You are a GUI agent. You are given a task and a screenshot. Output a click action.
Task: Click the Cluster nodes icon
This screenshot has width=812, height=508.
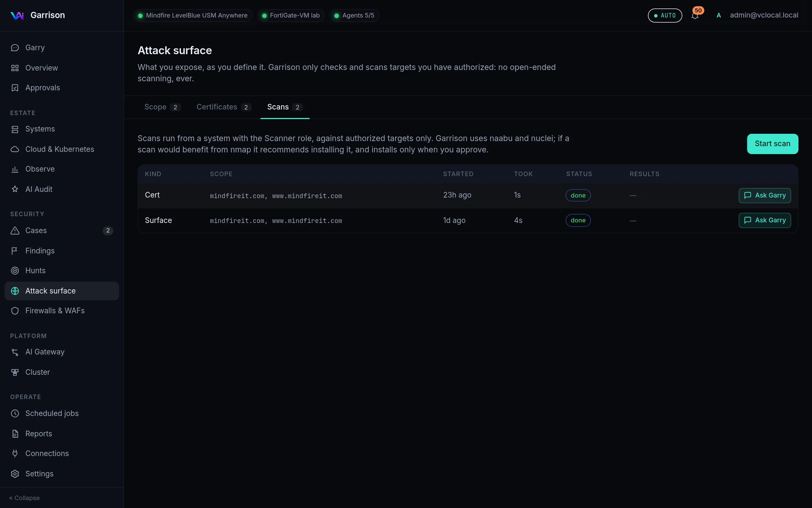tap(15, 372)
